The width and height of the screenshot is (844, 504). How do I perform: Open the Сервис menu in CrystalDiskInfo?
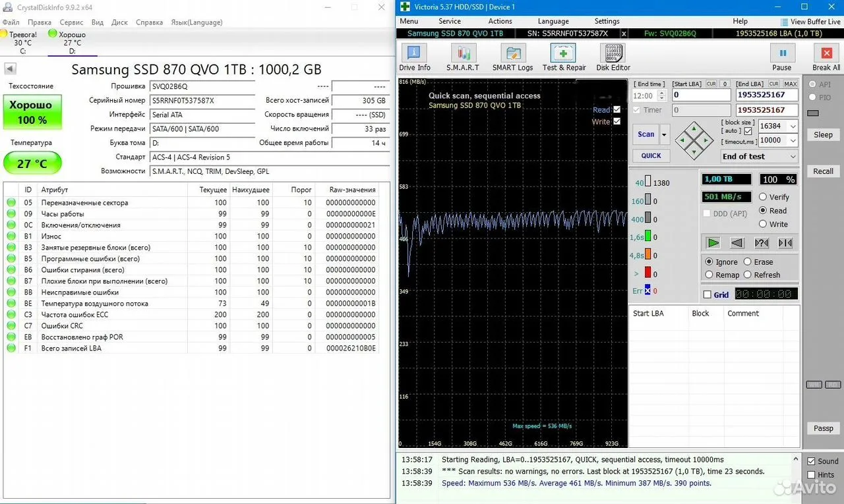(71, 22)
